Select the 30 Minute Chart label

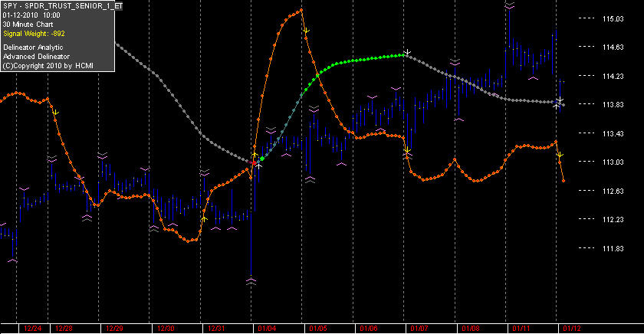coord(28,25)
